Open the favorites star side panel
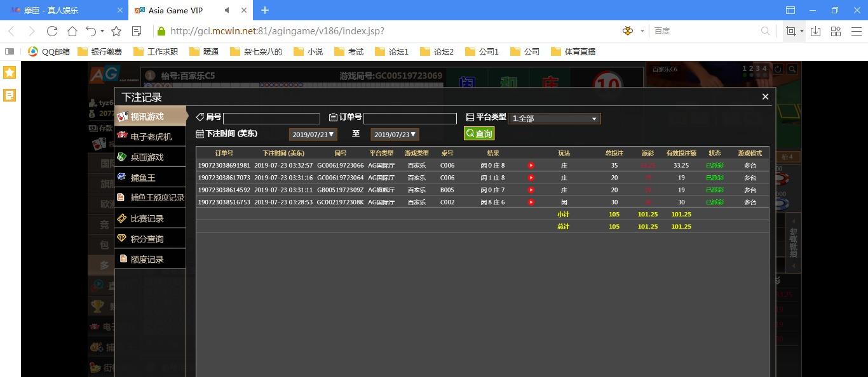 (10, 72)
